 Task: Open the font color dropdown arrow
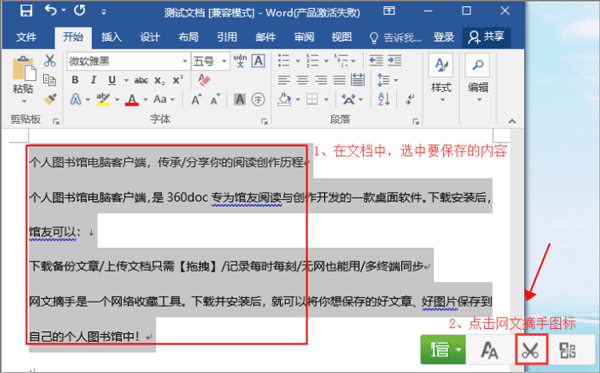145,100
